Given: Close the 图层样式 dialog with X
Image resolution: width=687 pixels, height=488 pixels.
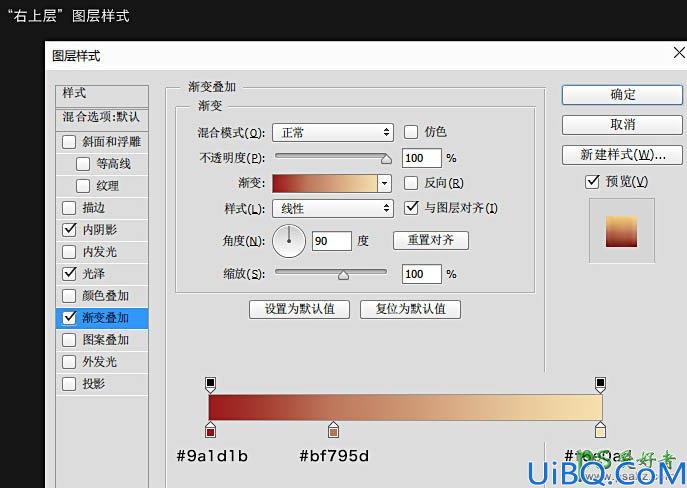Looking at the screenshot, I should coord(680,53).
